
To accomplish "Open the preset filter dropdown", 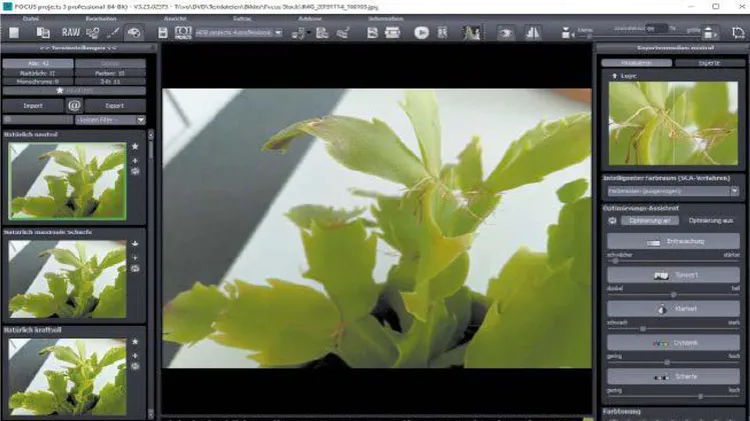I will coord(110,120).
